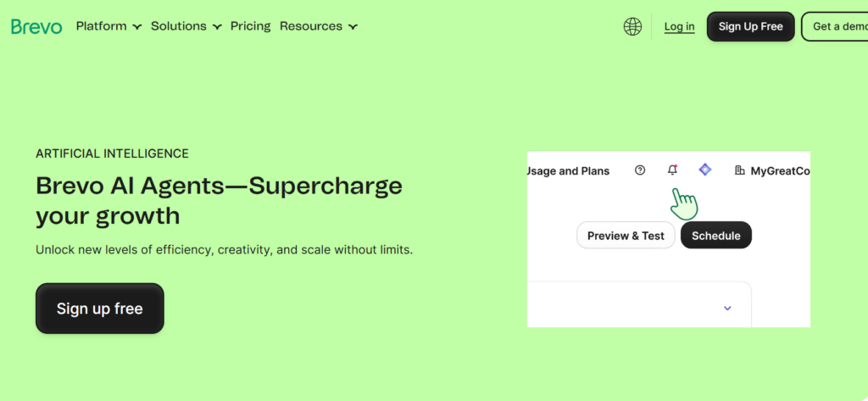The width and height of the screenshot is (868, 401).
Task: Click the Get a demo button
Action: click(835, 26)
